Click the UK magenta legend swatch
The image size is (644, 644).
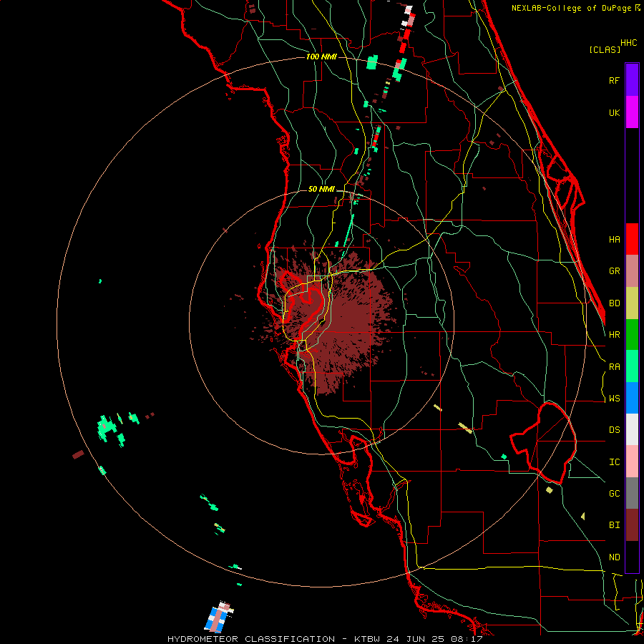pos(632,112)
